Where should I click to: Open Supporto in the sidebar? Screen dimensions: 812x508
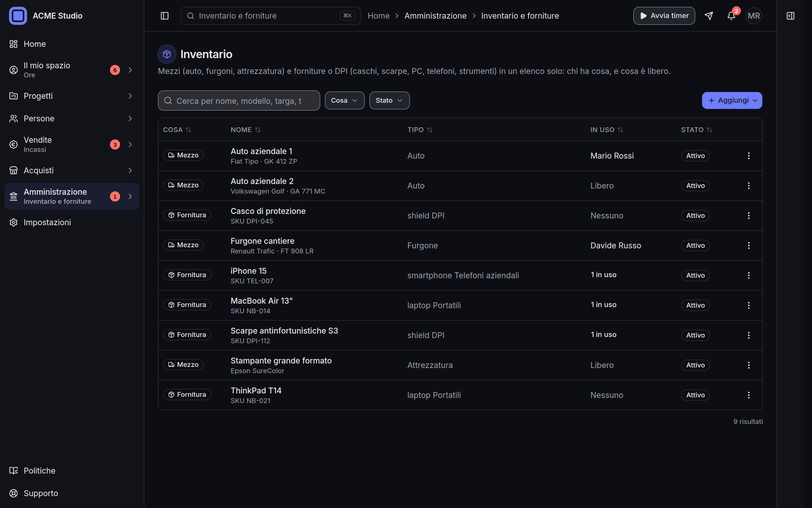[x=72, y=493]
